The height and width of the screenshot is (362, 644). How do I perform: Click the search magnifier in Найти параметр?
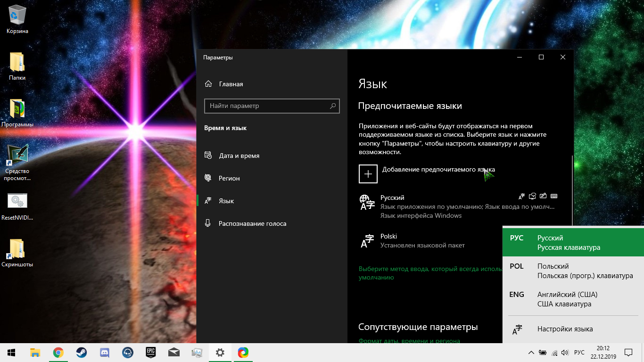point(333,106)
